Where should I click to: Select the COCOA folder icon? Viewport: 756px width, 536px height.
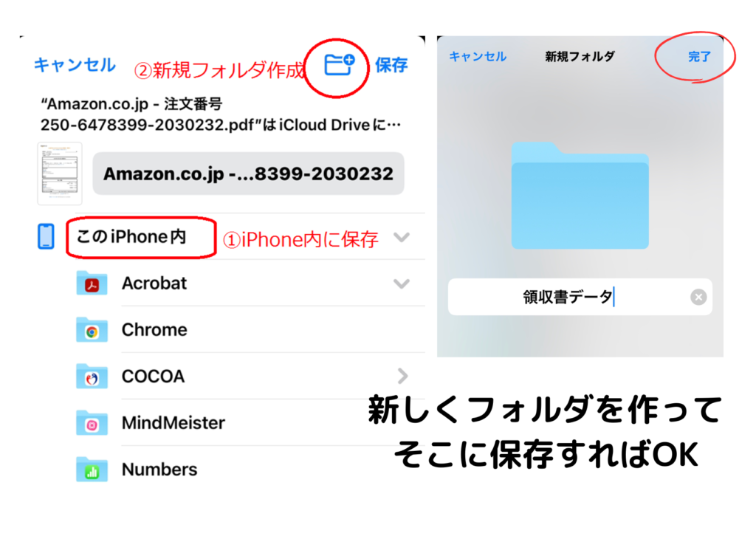point(92,377)
